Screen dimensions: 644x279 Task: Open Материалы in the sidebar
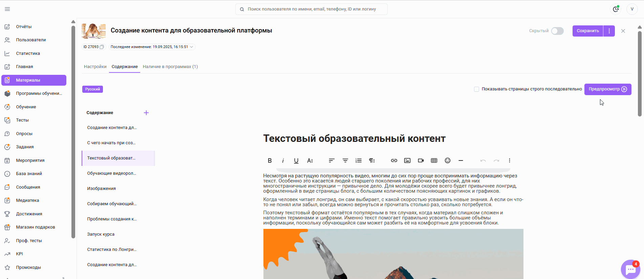[34, 80]
